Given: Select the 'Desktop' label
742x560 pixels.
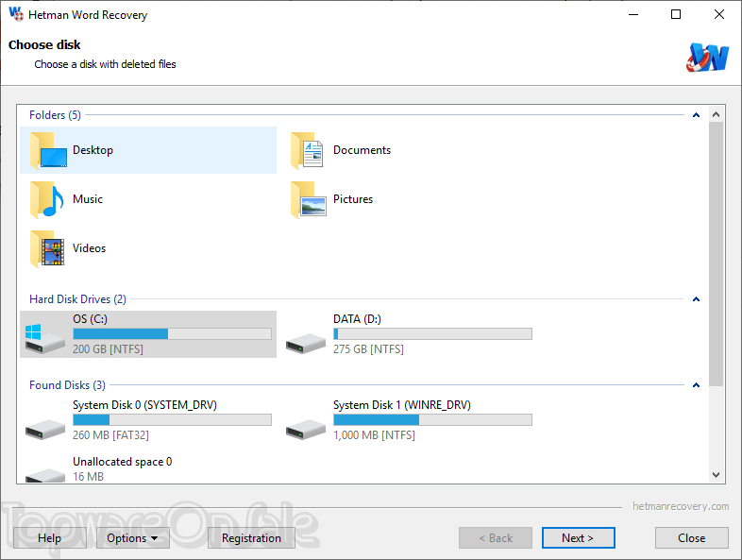Looking at the screenshot, I should click(x=93, y=150).
